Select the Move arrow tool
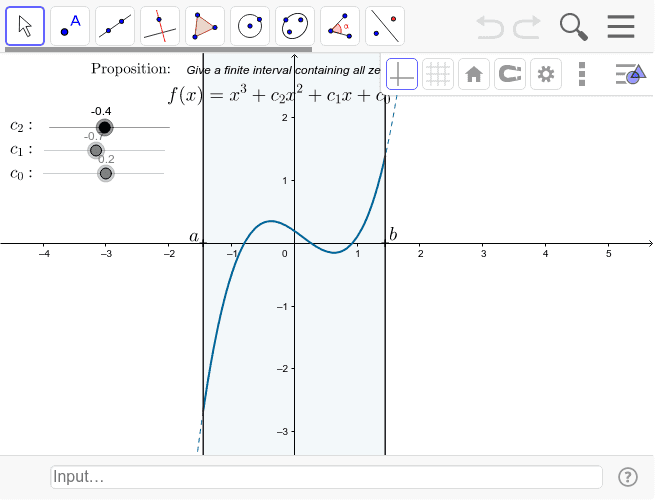655x500 pixels. click(25, 26)
